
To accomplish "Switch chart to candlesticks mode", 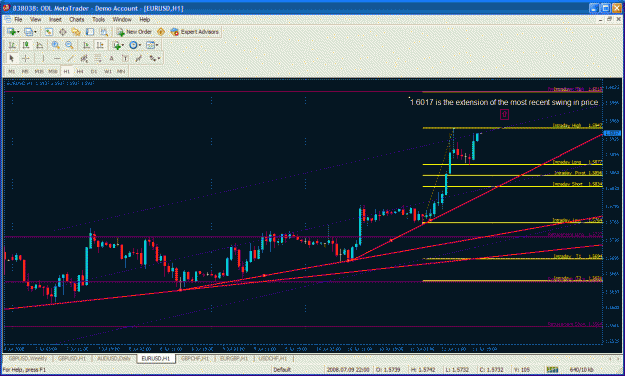I will pos(26,45).
